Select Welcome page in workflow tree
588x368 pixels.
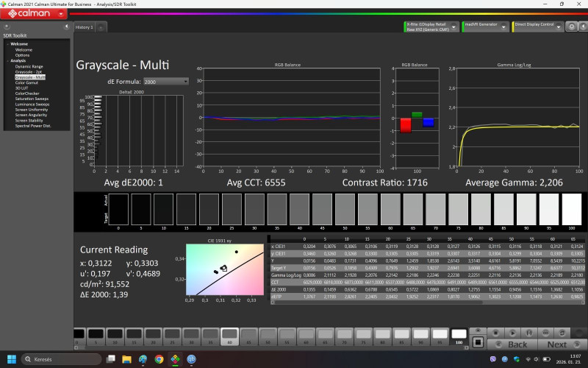(24, 49)
